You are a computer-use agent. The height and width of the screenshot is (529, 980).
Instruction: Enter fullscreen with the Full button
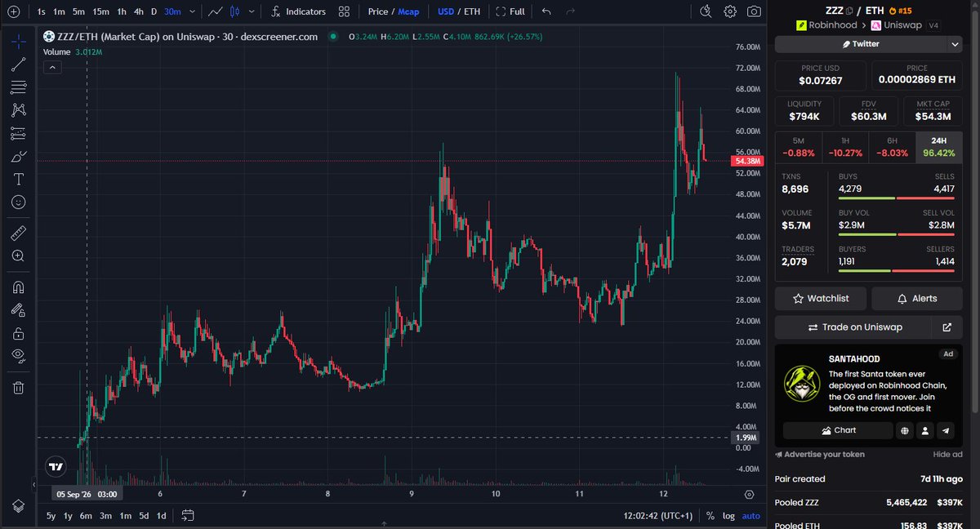(510, 11)
